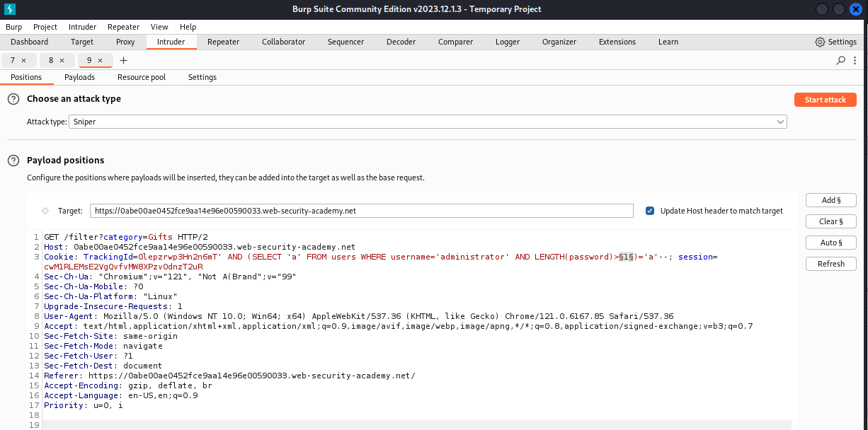Click the Add § button

[831, 200]
